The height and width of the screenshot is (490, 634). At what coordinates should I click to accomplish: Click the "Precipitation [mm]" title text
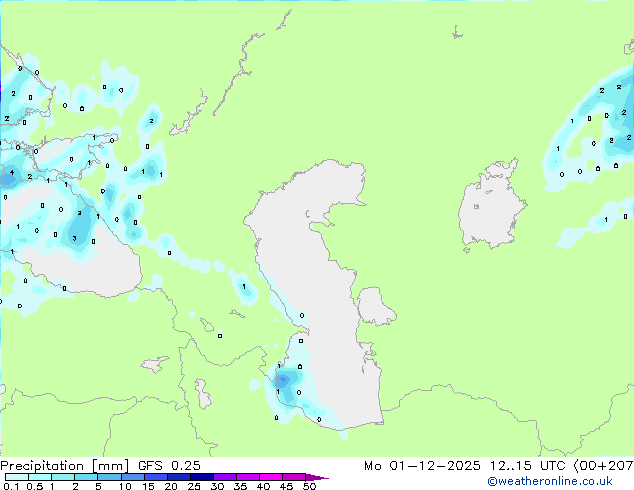tap(65, 466)
